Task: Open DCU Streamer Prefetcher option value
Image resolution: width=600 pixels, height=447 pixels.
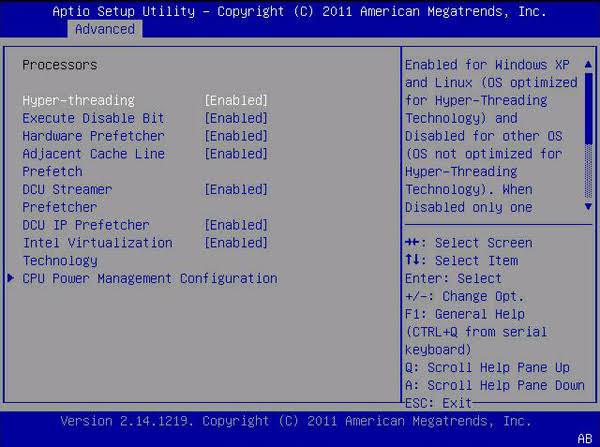Action: tap(236, 189)
